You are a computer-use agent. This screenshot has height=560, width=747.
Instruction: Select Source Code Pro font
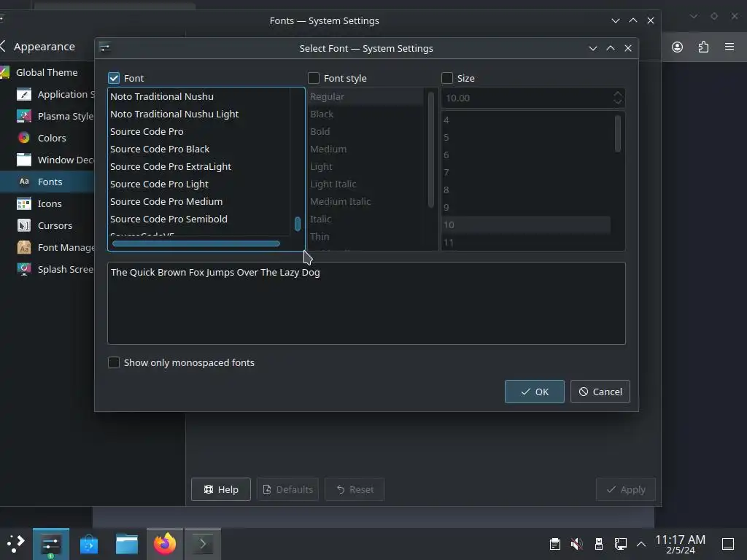(x=199, y=131)
